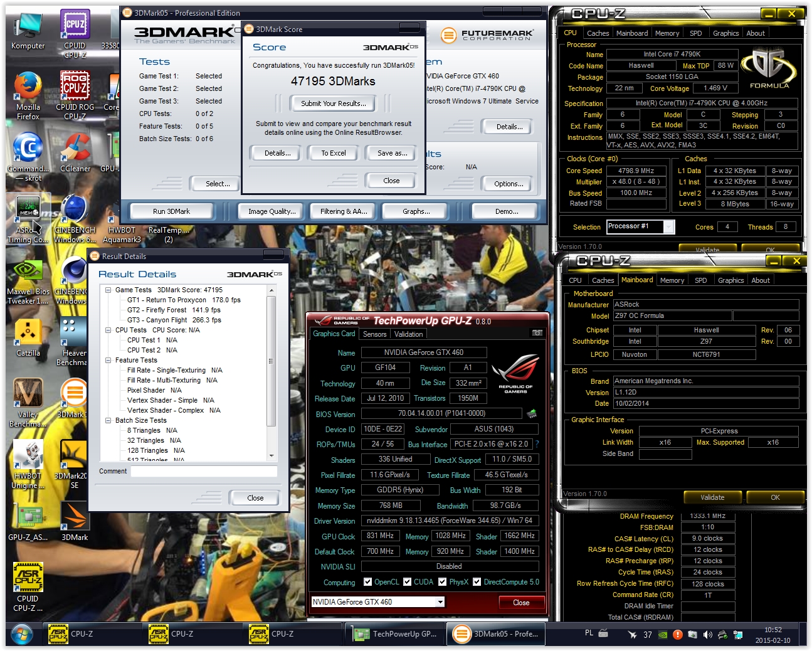Click Validate in Mainboard CPU-Z window

[x=712, y=497]
